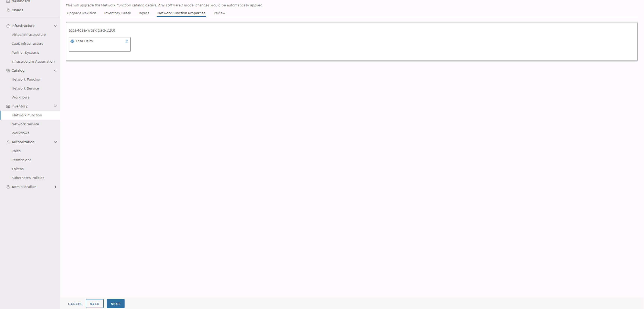The image size is (644, 309).
Task: Click the CANCEL button
Action: 75,304
